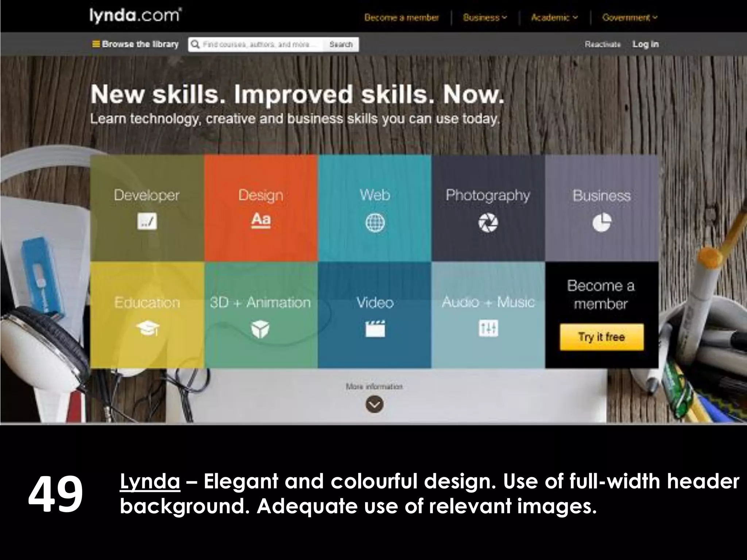
Task: Open the 3D + Animation cube icon
Action: 260,329
